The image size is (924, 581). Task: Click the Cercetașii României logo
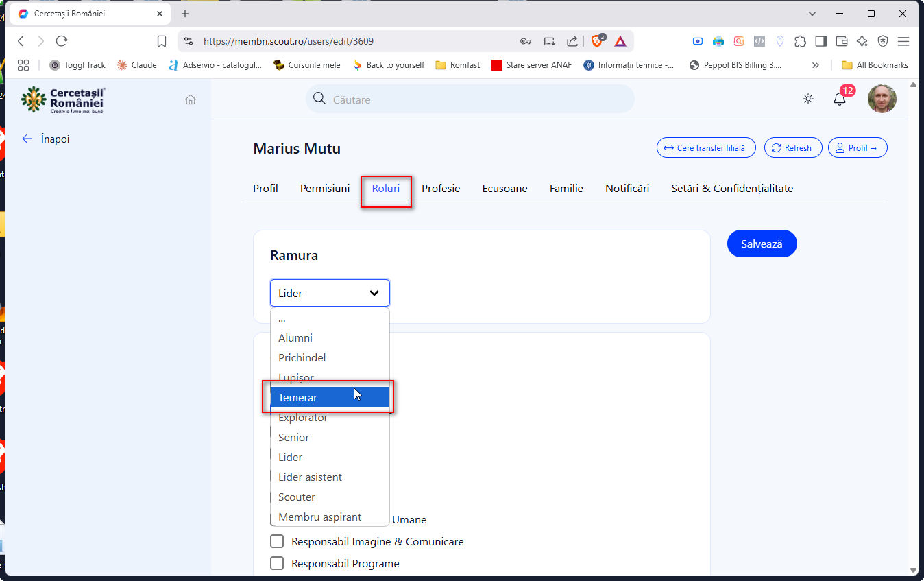pyautogui.click(x=63, y=99)
